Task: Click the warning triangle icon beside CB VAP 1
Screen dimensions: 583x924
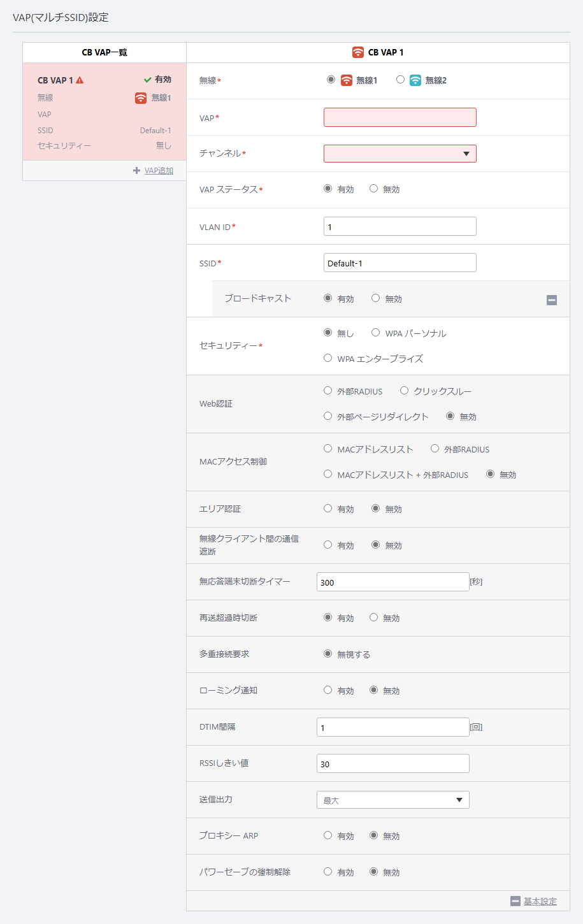Action: tap(80, 80)
